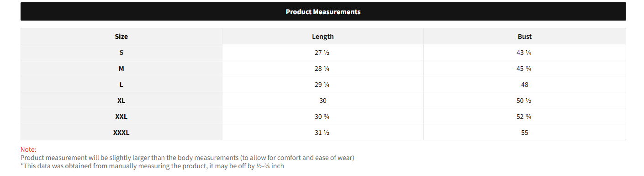The height and width of the screenshot is (176, 644).
Task: Click the length value 30
Action: point(323,101)
